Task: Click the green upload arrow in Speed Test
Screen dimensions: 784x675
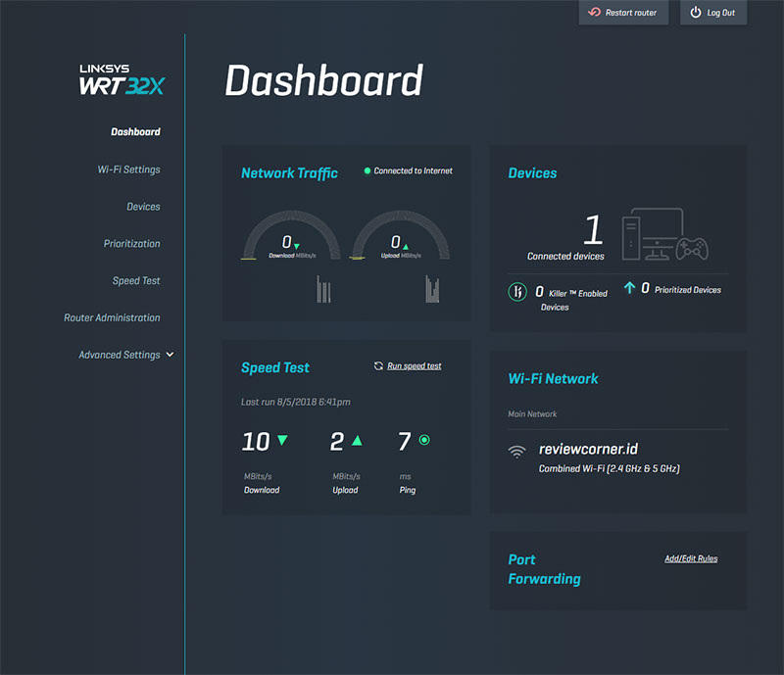Action: click(358, 441)
